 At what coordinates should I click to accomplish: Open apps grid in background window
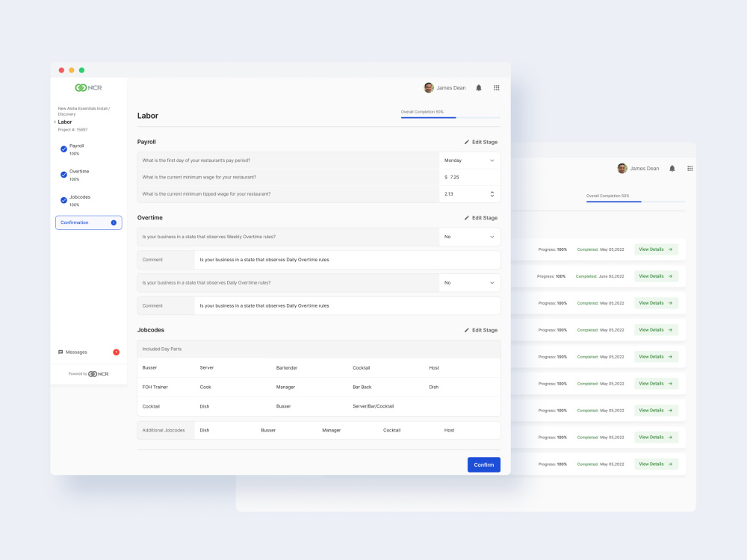coord(689,168)
